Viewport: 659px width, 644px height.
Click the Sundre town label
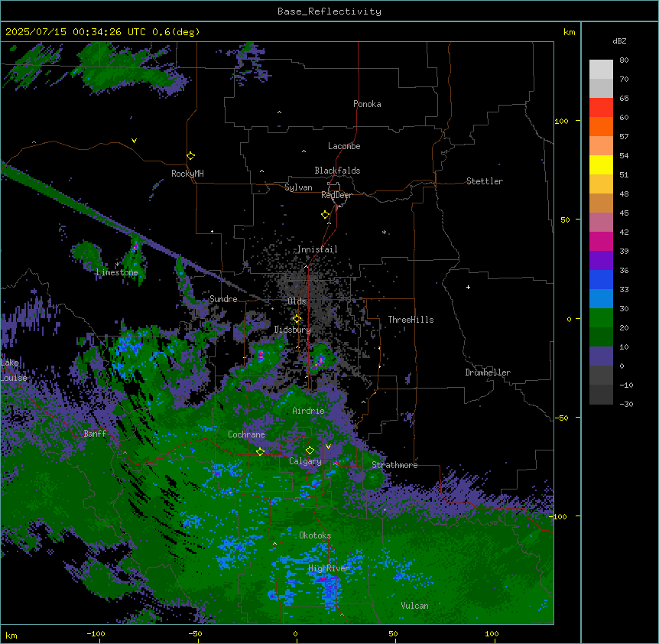point(223,299)
